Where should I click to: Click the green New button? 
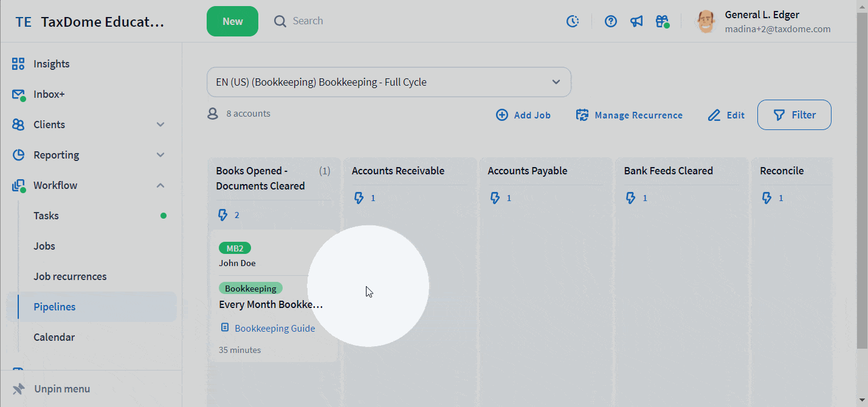pos(232,21)
